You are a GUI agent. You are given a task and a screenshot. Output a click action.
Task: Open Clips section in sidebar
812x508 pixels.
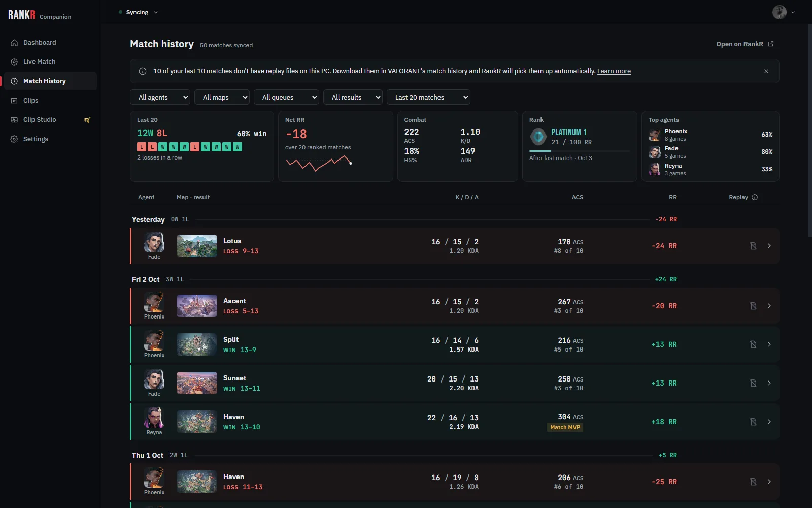(50, 101)
